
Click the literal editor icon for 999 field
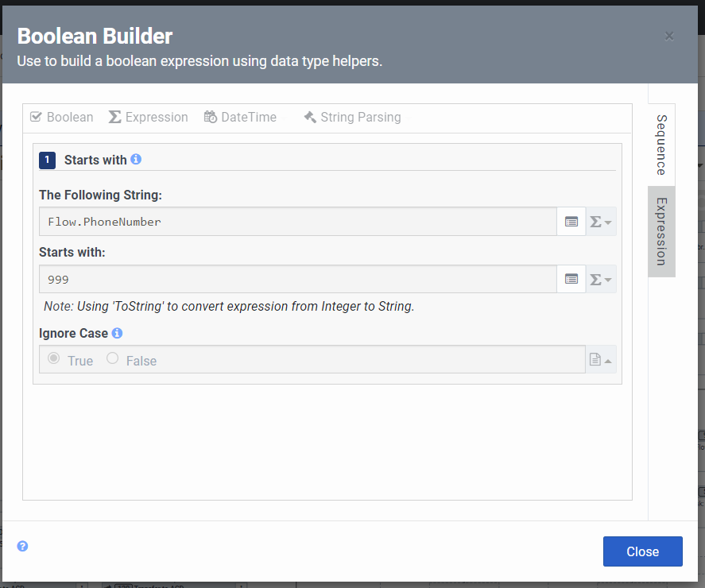point(571,279)
